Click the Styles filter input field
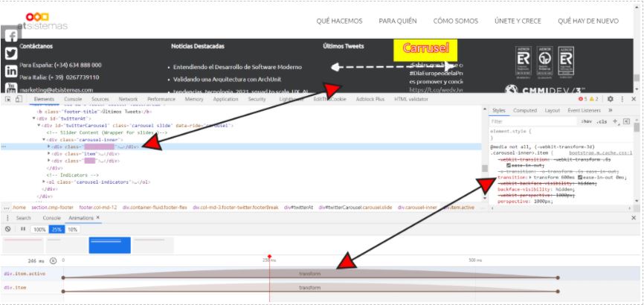This screenshot has width=644, height=305. 532,122
